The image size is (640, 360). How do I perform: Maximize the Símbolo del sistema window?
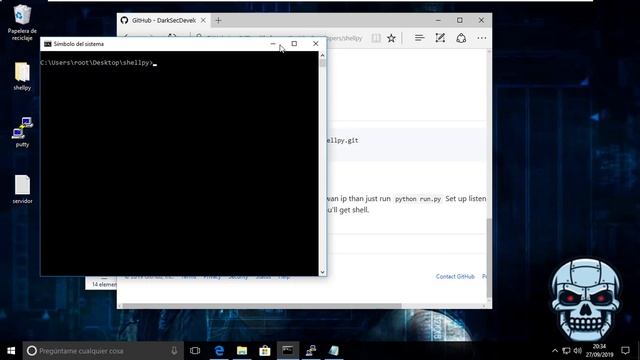294,44
